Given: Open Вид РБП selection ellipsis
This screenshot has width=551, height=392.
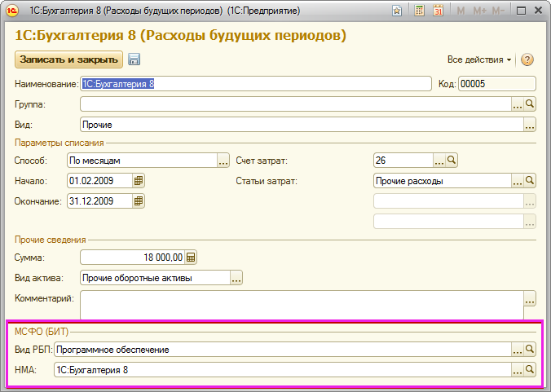Looking at the screenshot, I should [x=517, y=349].
